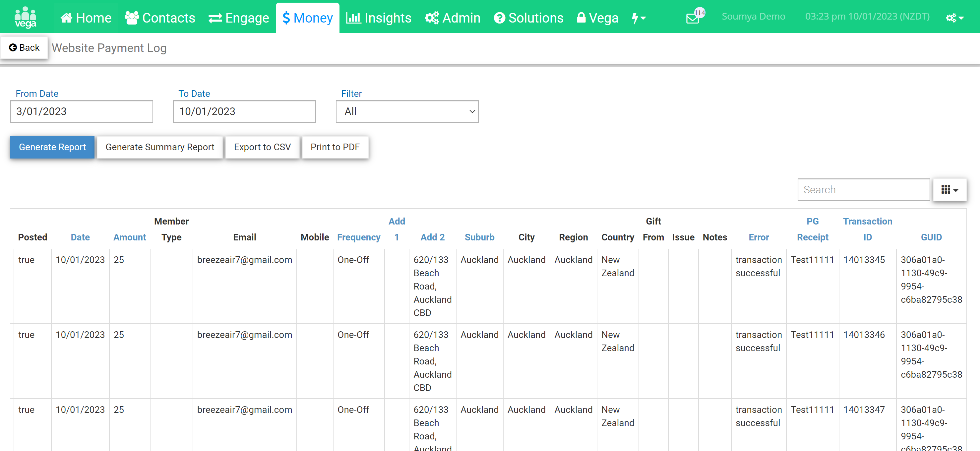Click Print to PDF button
Viewport: 980px width, 451px height.
coord(335,147)
